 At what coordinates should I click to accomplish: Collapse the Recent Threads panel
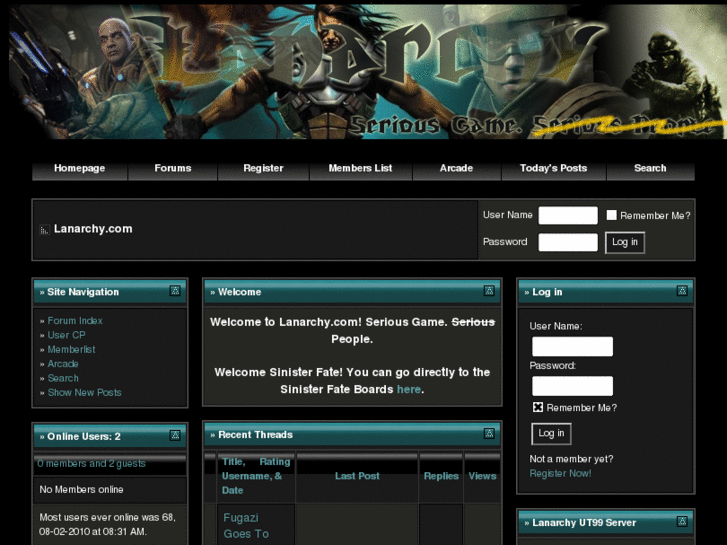click(x=489, y=434)
